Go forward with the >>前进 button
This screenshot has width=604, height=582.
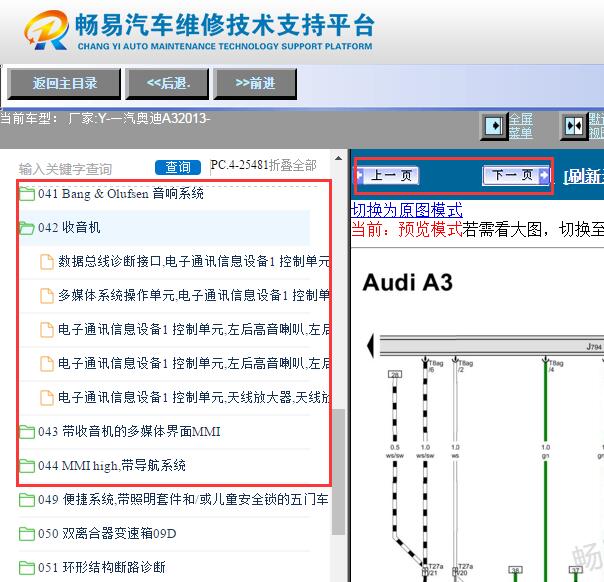(x=255, y=84)
